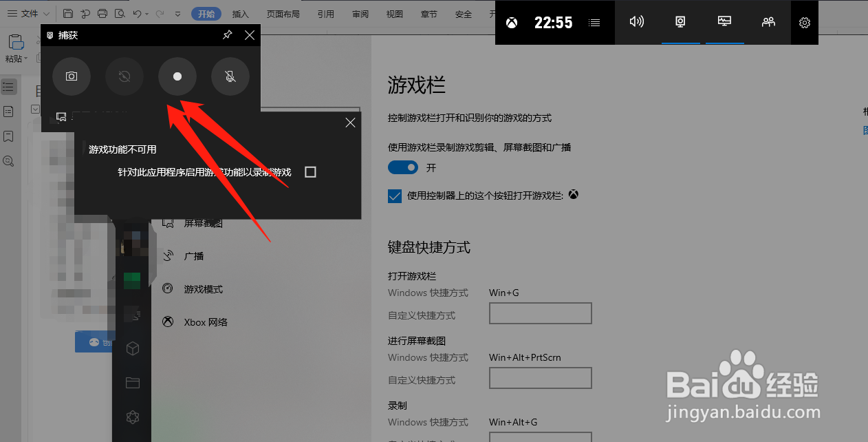Take a screenshot with the camera button
This screenshot has height=442, width=868.
(72, 76)
